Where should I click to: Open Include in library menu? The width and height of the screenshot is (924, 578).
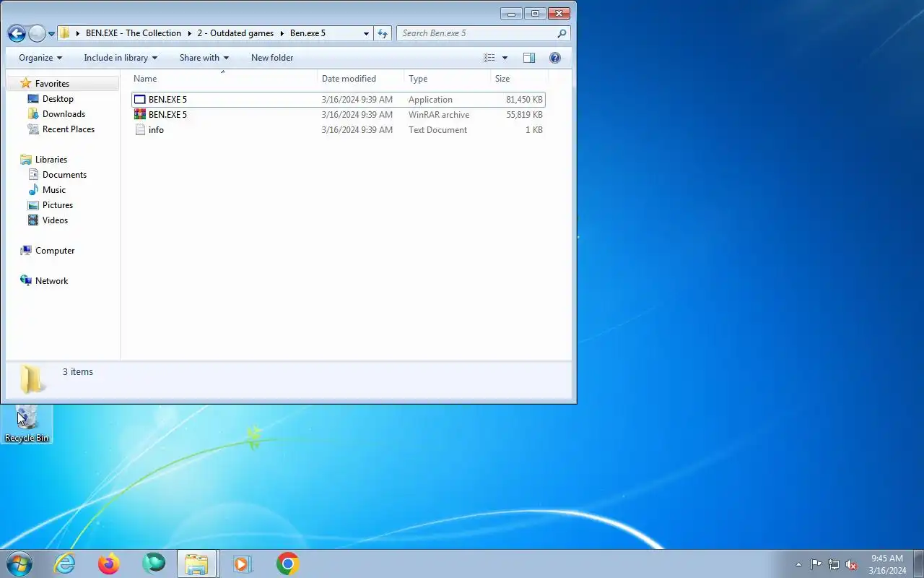click(x=121, y=58)
